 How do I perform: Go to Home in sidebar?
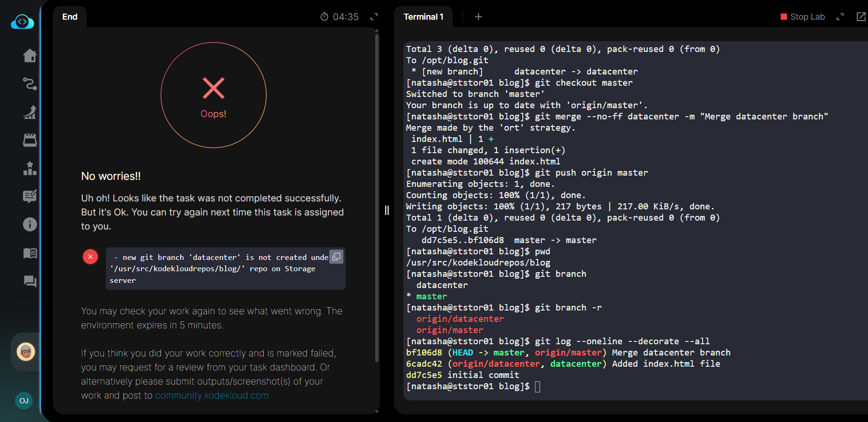coord(30,56)
